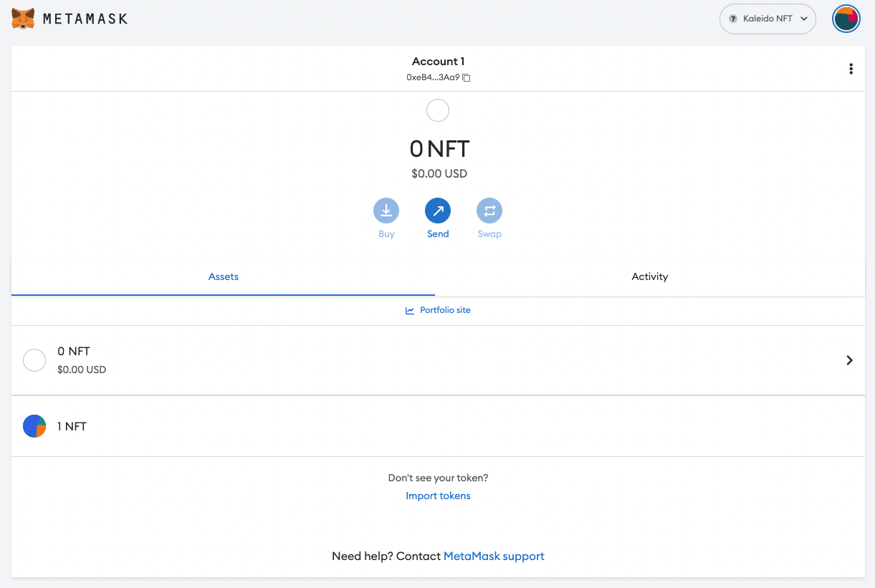Click the 1 NFT token pie icon

pos(34,425)
